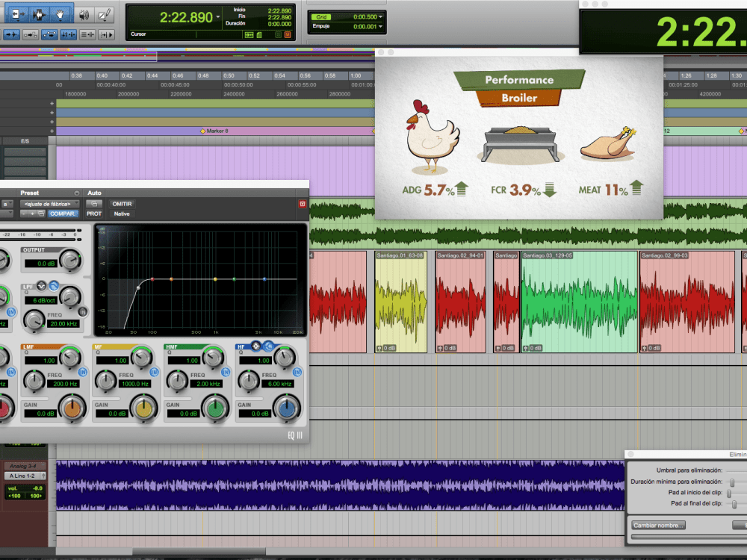Screen dimensions: 747x560
Task: Toggle the LMF band IN button
Action: (83, 372)
